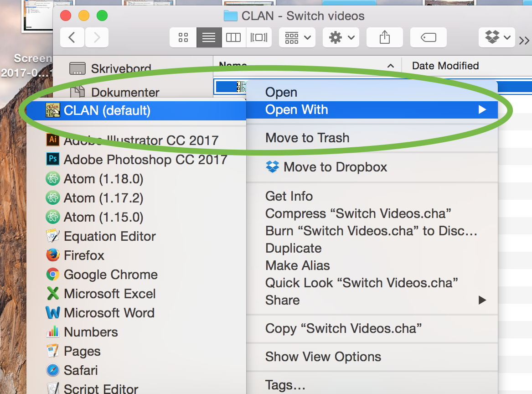Open file with Atom (1.18.0)

click(x=136, y=179)
